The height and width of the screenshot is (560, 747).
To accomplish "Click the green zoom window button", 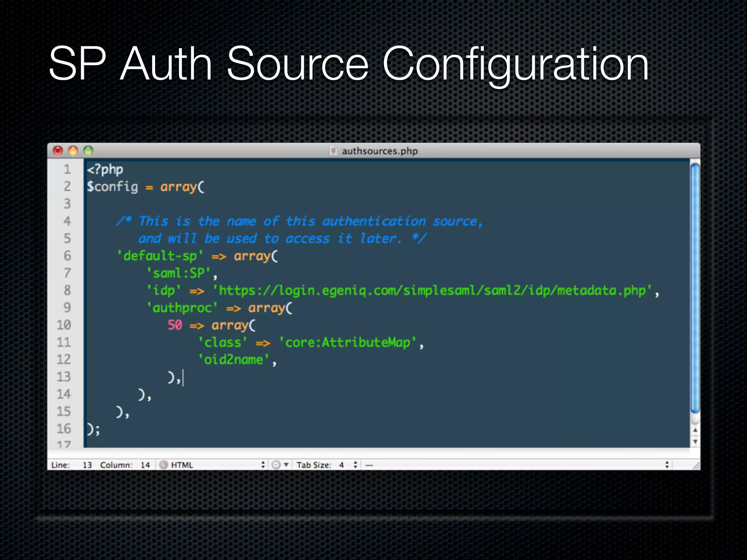I will pos(88,151).
